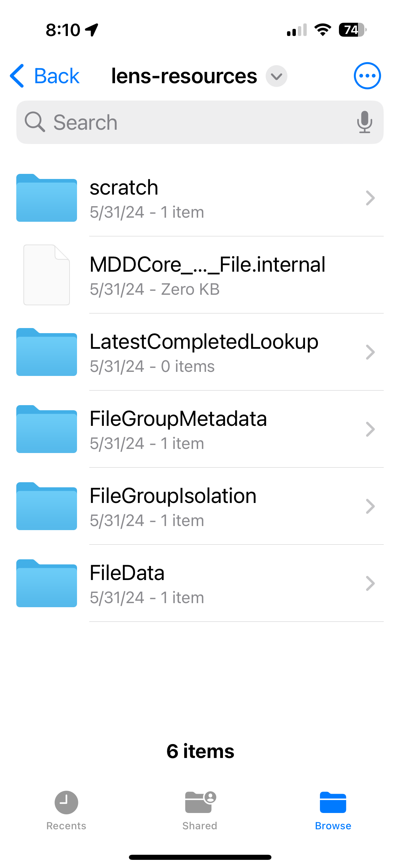Open the FileGroupMetadata folder name
Viewport: 400px width, 868px height.
(178, 418)
